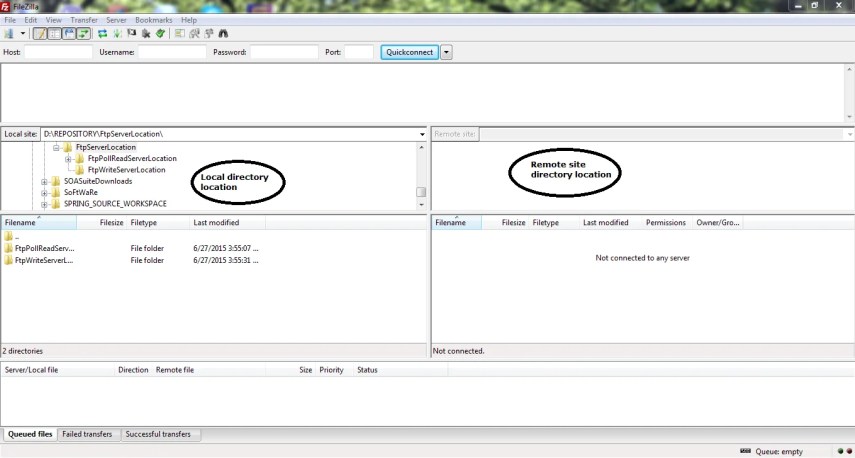Image resolution: width=855 pixels, height=458 pixels.
Task: Click the process queue toolbar icon
Action: pos(117,34)
